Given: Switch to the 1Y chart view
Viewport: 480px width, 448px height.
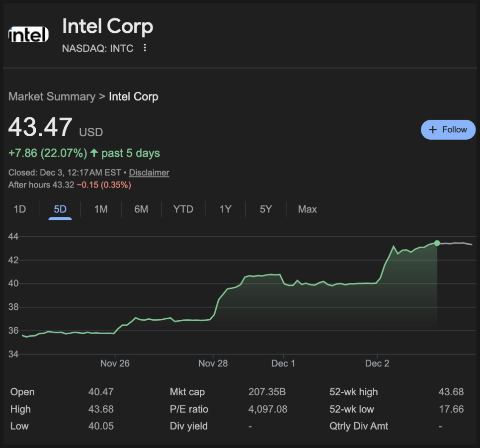Looking at the screenshot, I should click(226, 209).
